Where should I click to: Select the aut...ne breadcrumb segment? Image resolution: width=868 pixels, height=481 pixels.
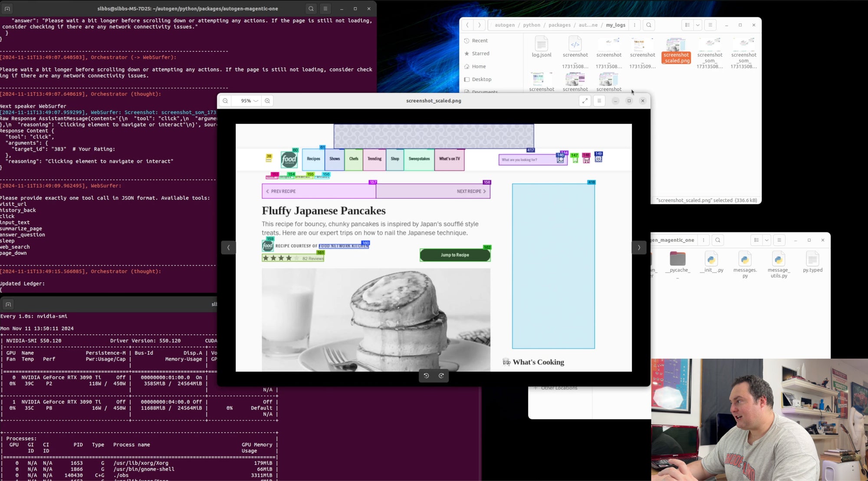click(x=588, y=25)
